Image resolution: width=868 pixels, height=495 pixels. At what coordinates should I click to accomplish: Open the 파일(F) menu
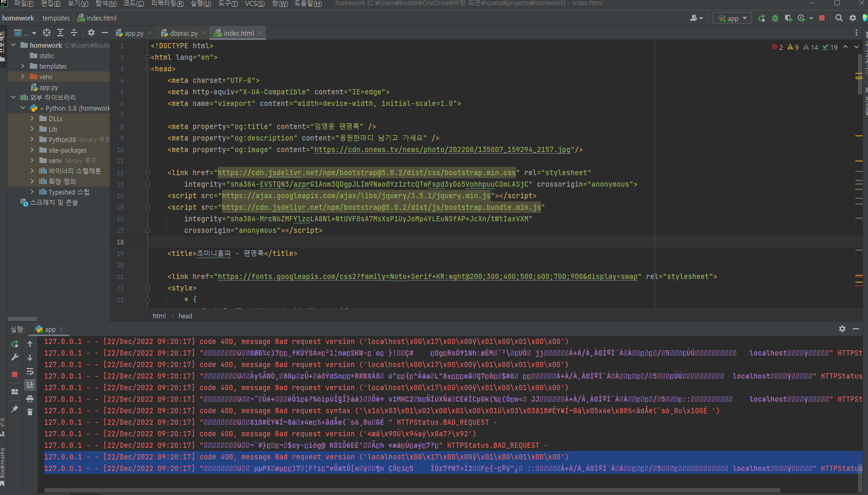24,4
